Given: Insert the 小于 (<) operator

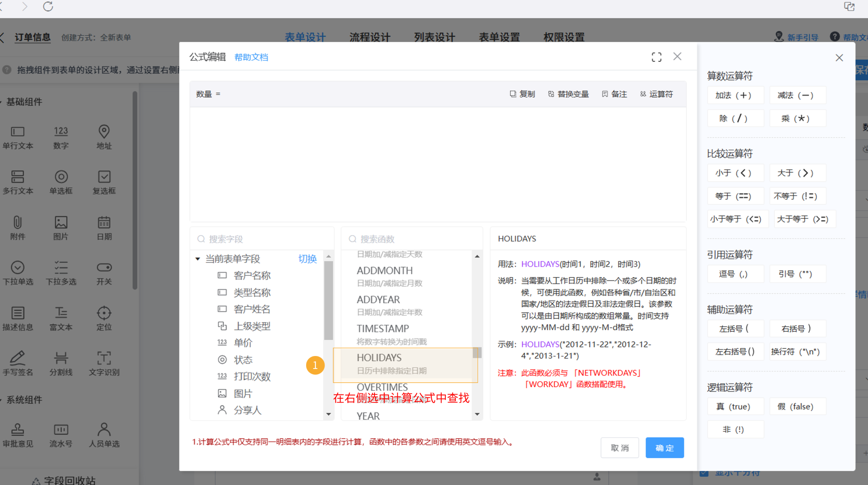Looking at the screenshot, I should tap(735, 173).
